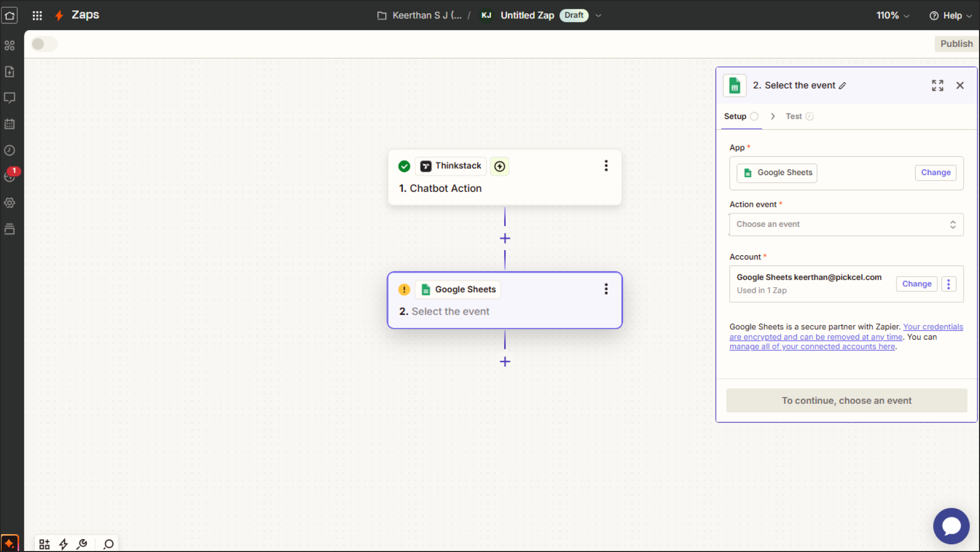Open Zap history clock icon
The height and width of the screenshot is (552, 980).
pyautogui.click(x=10, y=150)
